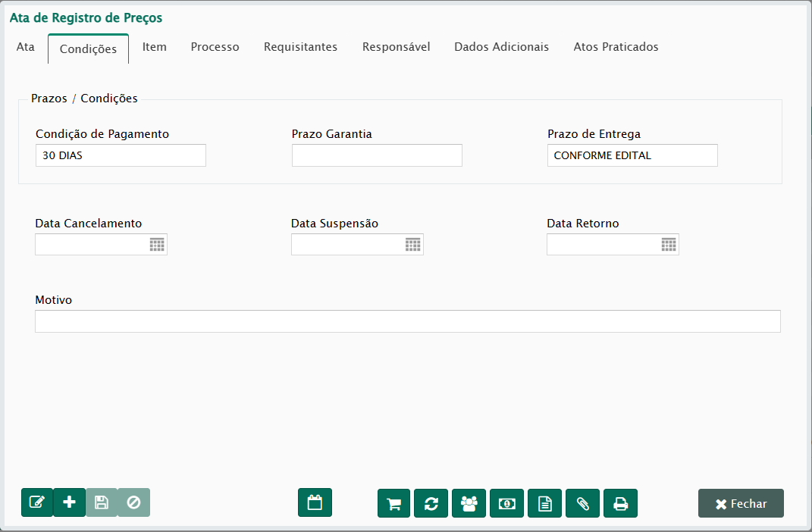Click the calendar icon button in the bottom toolbar

point(315,502)
